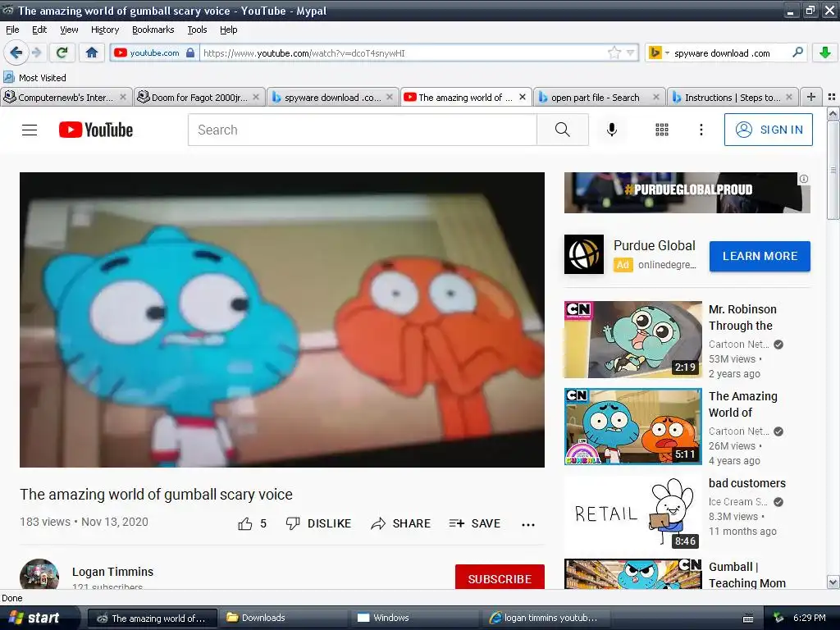Click the bad customers video title
840x630 pixels.
747,483
